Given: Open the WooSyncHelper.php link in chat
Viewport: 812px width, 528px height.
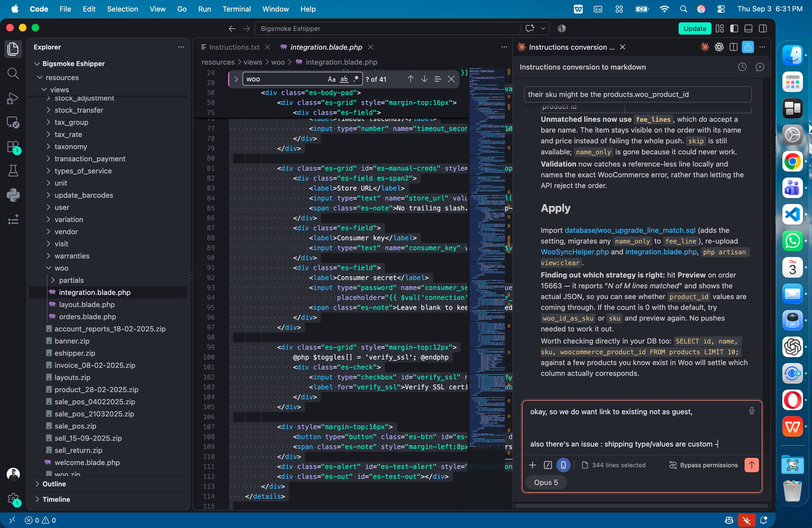Looking at the screenshot, I should (574, 252).
